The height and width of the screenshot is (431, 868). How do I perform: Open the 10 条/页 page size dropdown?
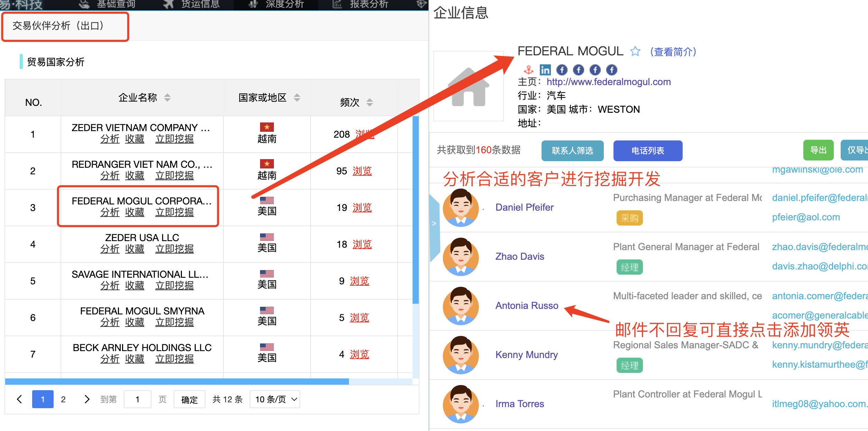tap(275, 399)
